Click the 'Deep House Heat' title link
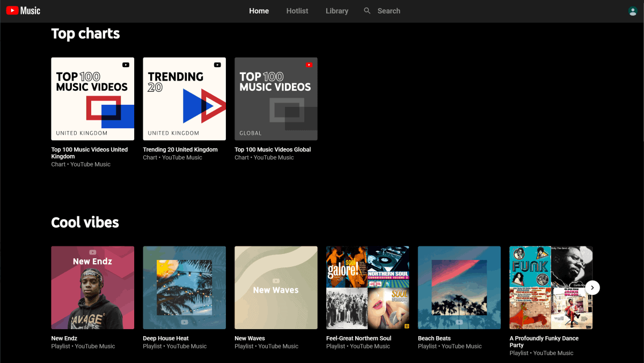The height and width of the screenshot is (363, 644). pos(166,338)
